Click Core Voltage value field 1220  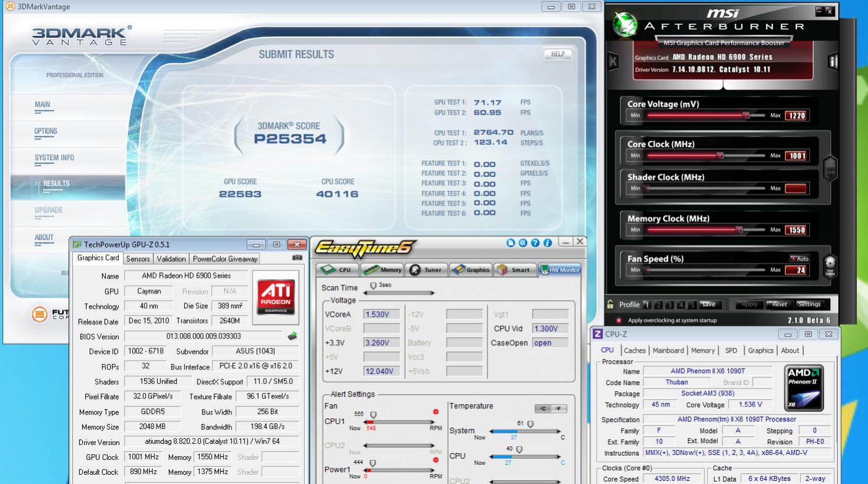[x=796, y=116]
